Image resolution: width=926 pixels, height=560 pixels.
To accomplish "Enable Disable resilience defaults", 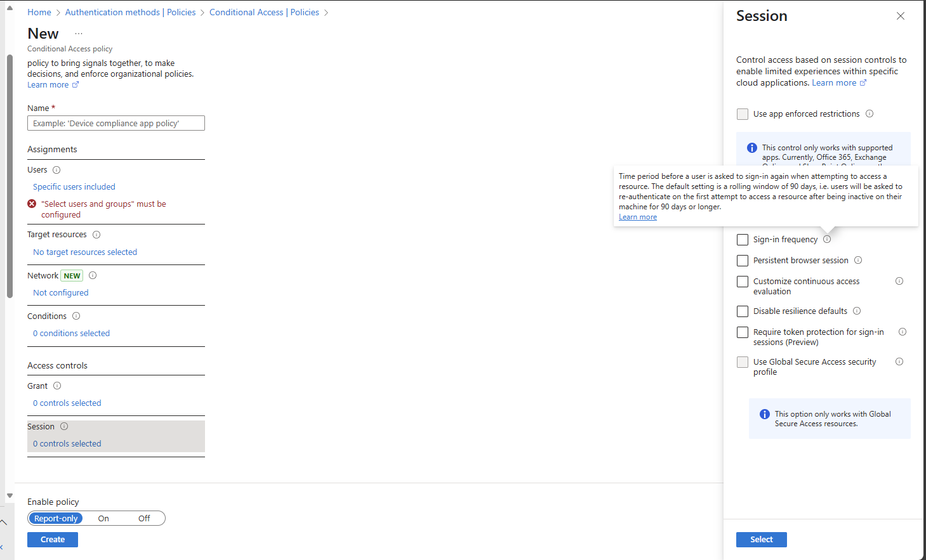I will click(743, 311).
